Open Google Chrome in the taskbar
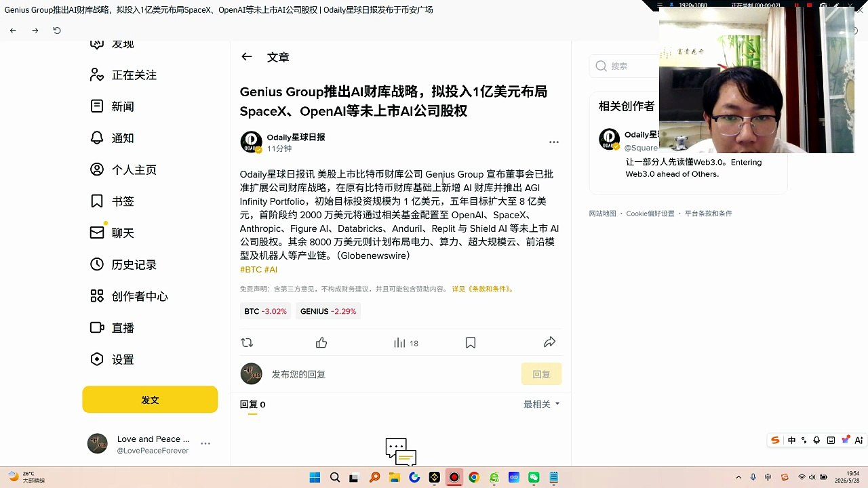This screenshot has width=868, height=488. [x=474, y=477]
